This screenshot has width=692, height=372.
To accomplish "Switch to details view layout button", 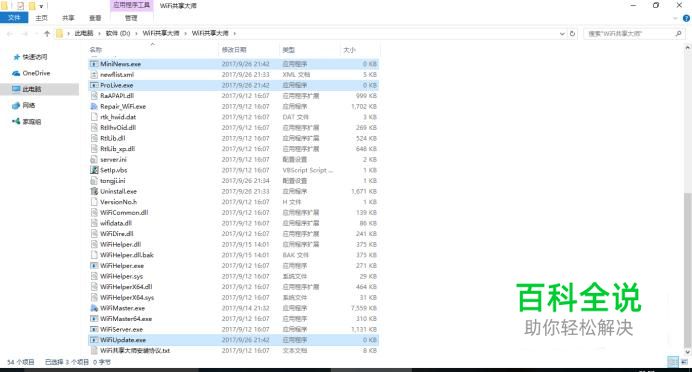I will tap(673, 362).
